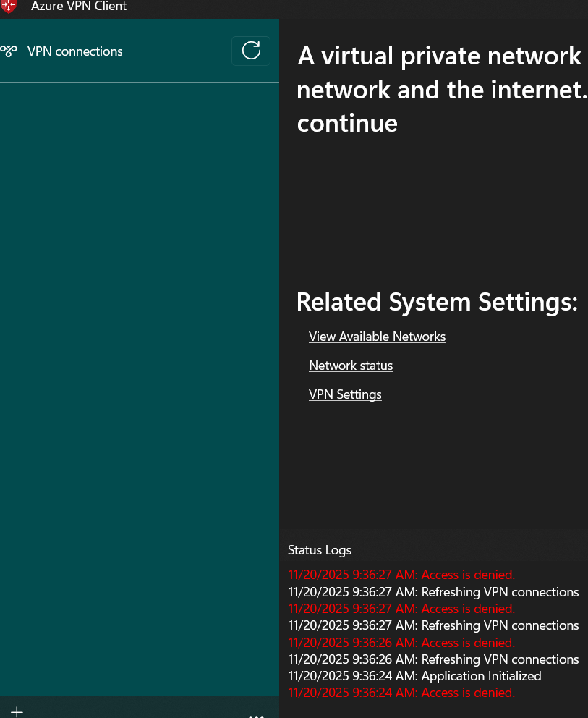The image size is (588, 718).
Task: Click the Azure VPN Client window title
Action: click(79, 7)
